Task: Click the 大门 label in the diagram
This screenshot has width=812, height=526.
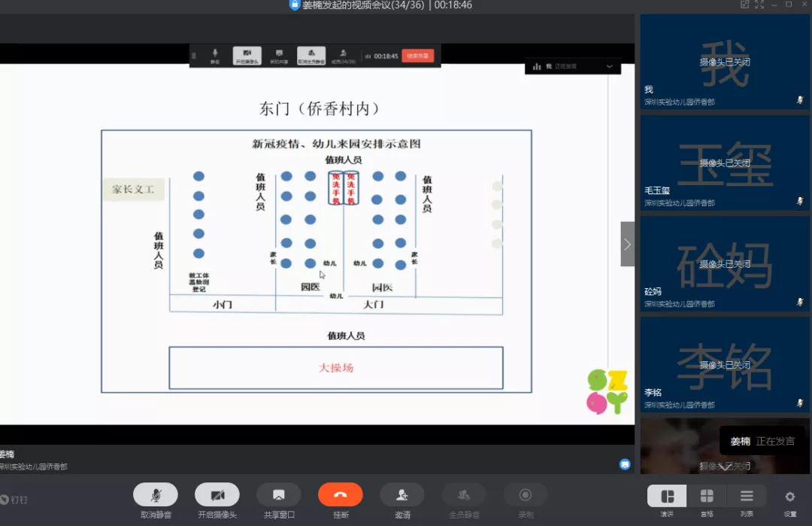Action: (374, 304)
